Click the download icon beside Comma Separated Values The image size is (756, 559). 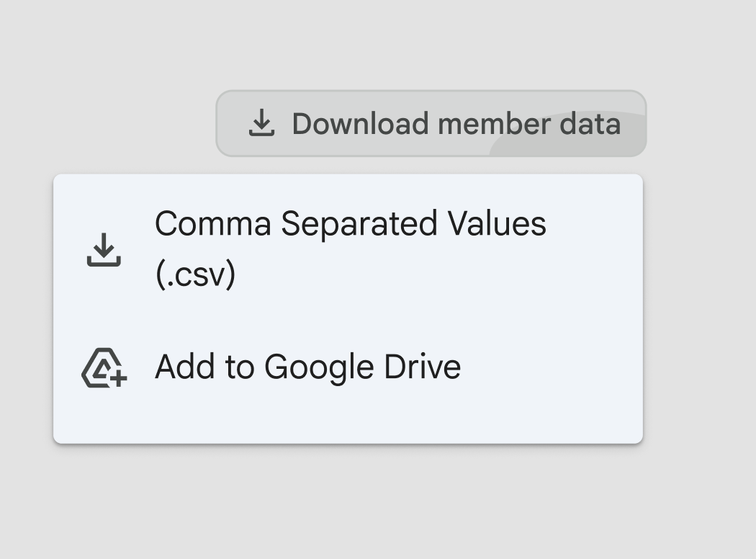pos(104,249)
